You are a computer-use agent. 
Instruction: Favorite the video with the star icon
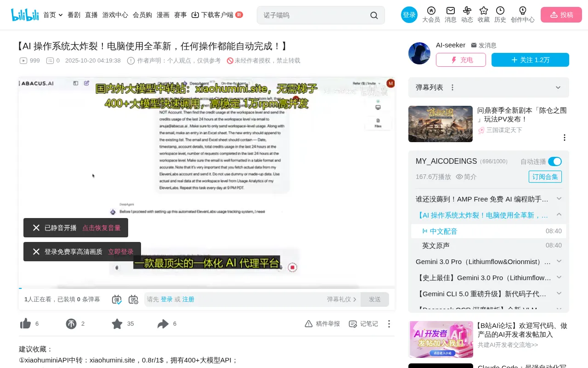117,324
